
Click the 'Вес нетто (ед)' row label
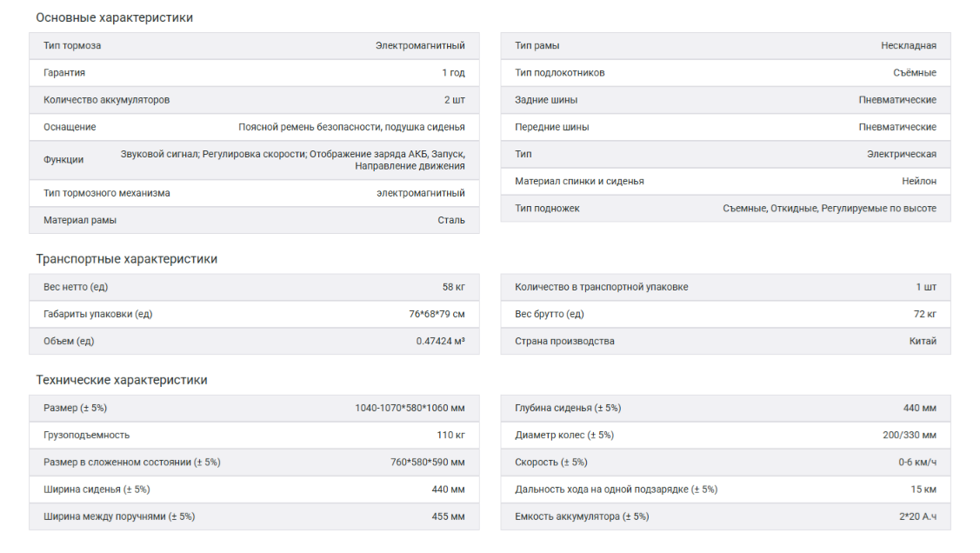pos(76,287)
